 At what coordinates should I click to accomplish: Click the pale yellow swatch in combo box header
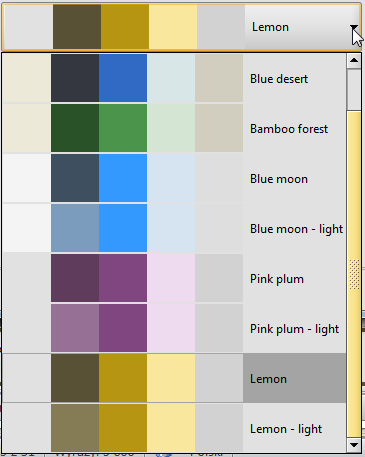[x=173, y=27]
